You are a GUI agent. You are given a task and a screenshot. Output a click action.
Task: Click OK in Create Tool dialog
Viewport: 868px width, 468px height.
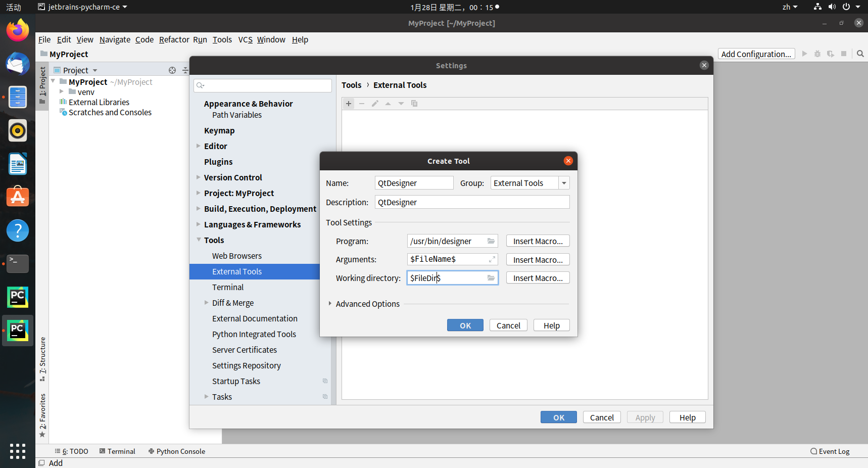465,325
